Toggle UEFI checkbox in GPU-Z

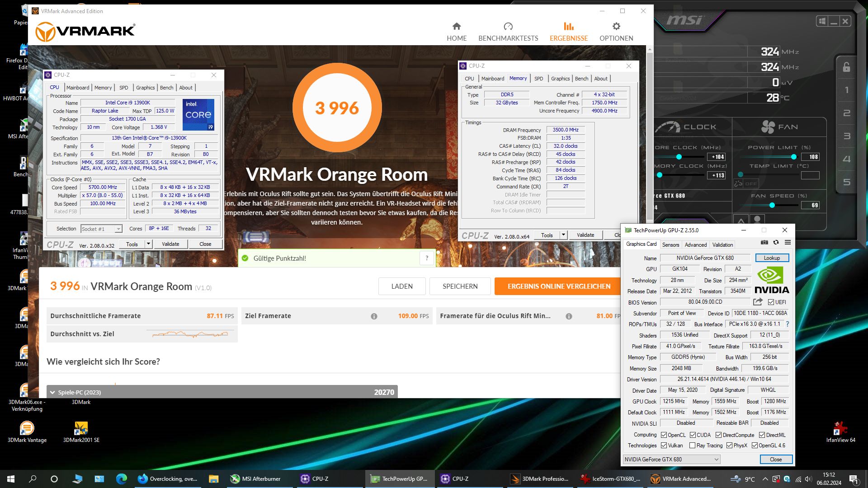click(771, 302)
